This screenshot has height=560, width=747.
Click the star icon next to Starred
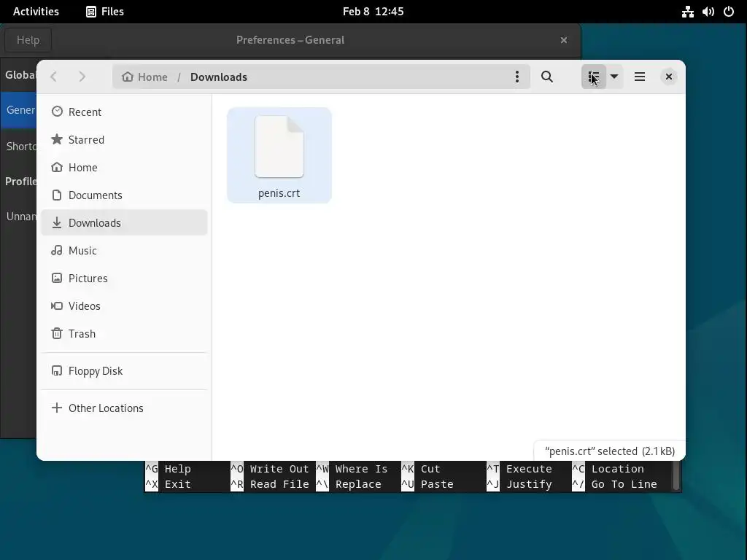(57, 139)
